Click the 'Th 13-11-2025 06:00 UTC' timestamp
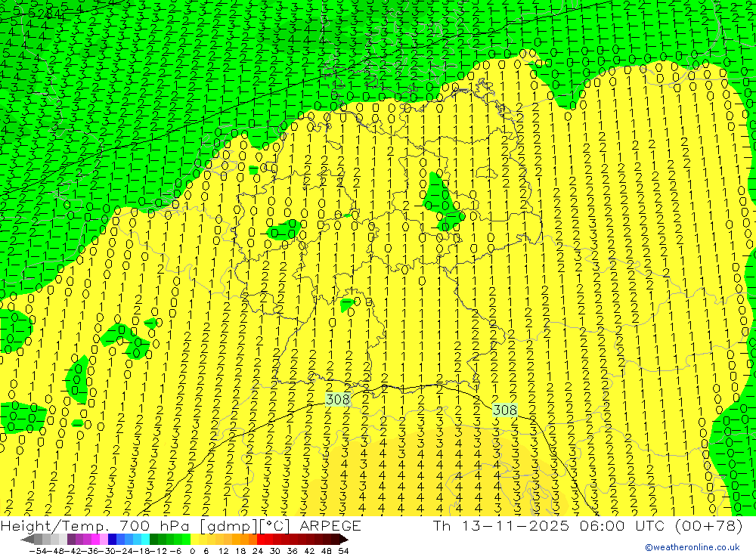Viewport: 756px width, 554px height. coord(549,525)
